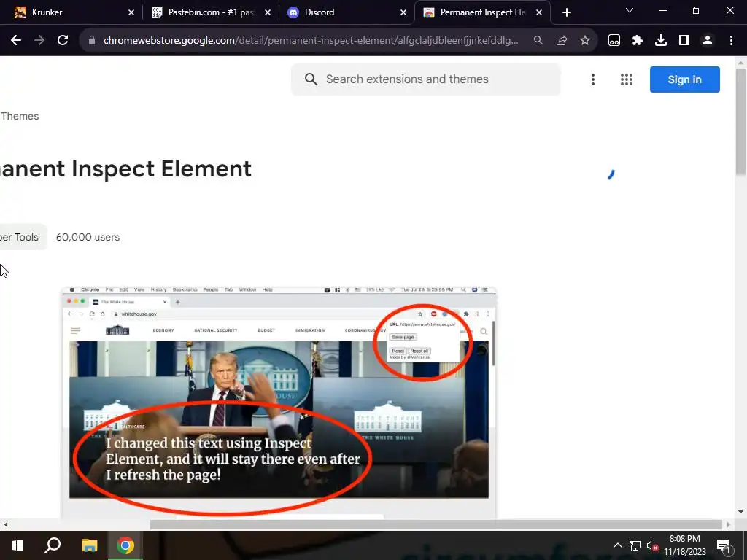Image resolution: width=747 pixels, height=560 pixels.
Task: Close the Krunker tab
Action: click(131, 12)
